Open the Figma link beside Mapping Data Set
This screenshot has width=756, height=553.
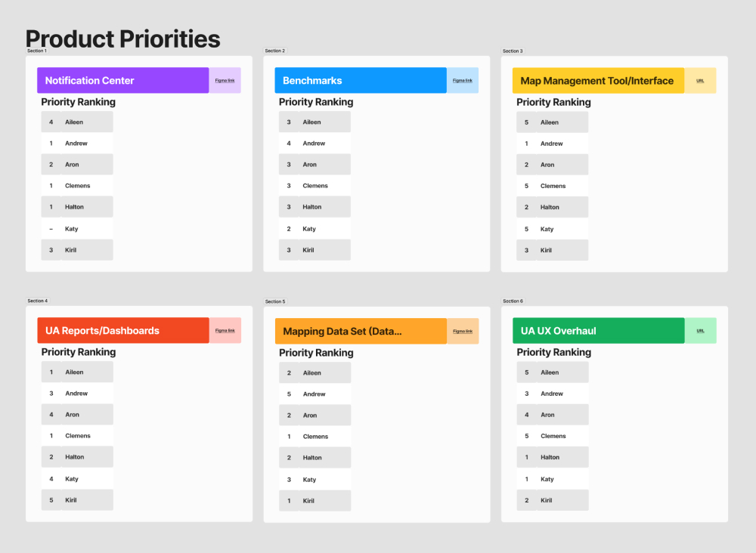point(463,331)
